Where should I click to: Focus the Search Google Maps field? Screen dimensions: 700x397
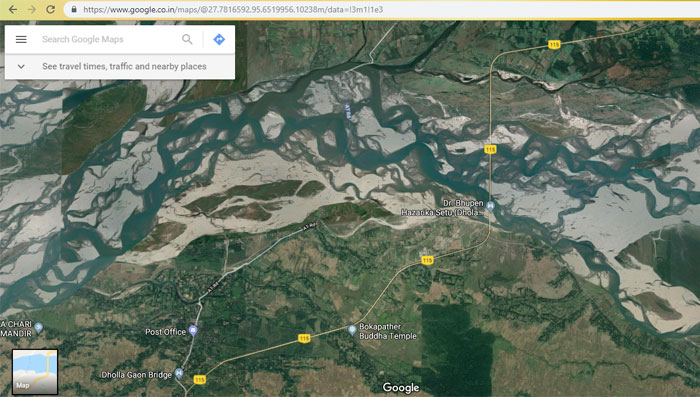109,39
